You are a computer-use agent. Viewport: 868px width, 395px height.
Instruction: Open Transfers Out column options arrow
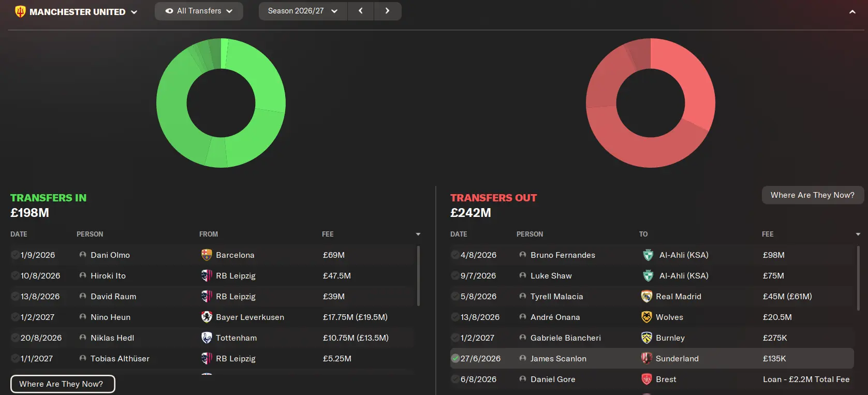pyautogui.click(x=858, y=235)
